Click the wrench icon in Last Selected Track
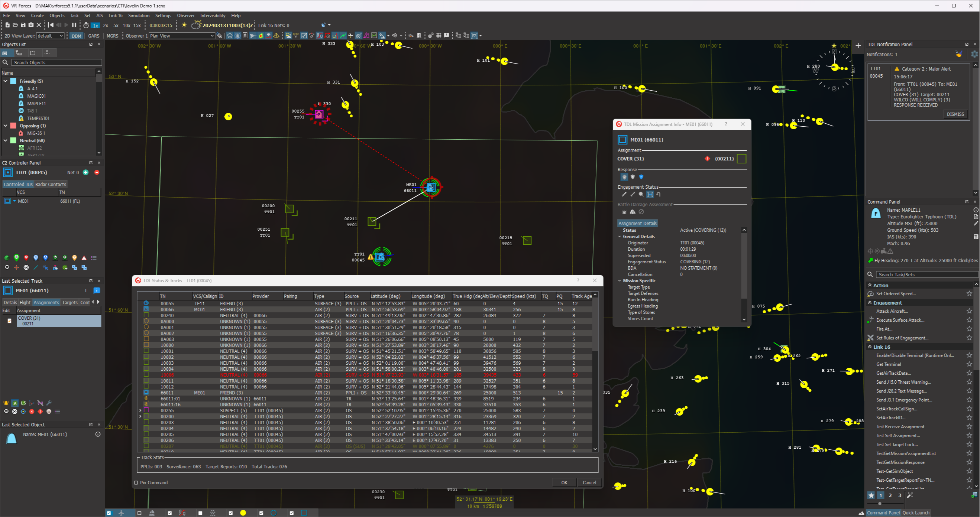This screenshot has height=517, width=980. 49,403
